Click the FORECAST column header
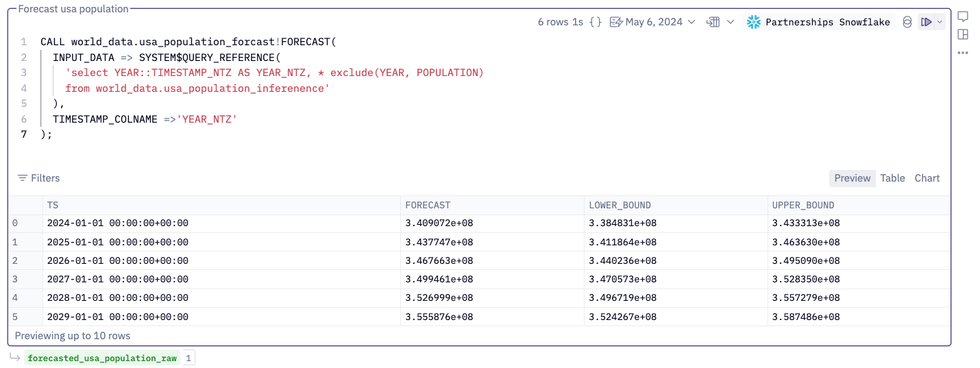980x368 pixels. point(491,205)
